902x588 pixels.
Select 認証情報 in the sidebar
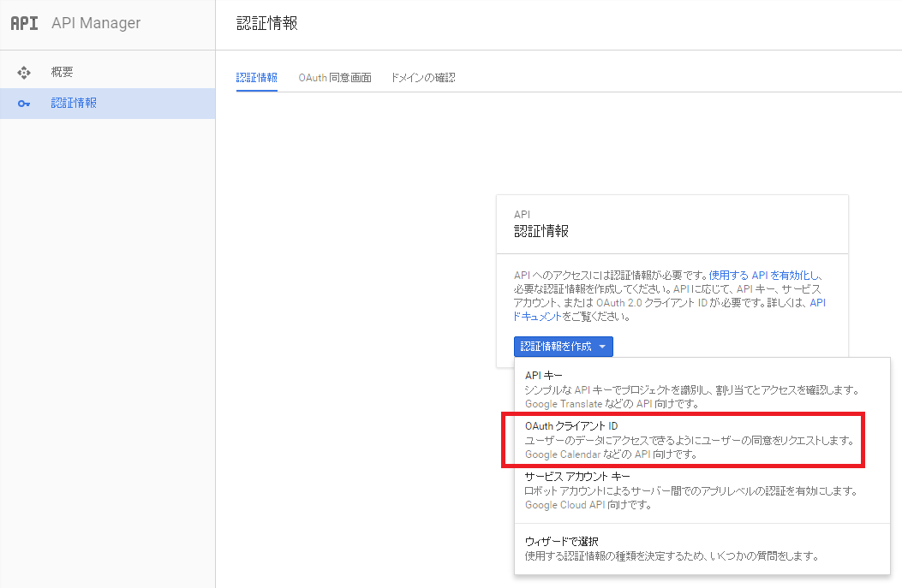coord(108,104)
